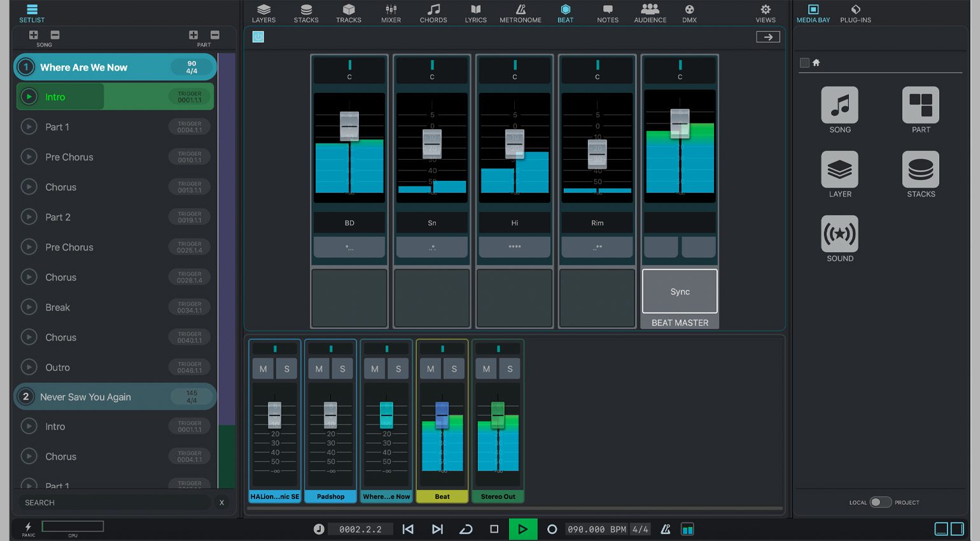This screenshot has height=541, width=980.
Task: Switch to the Mixer tab
Action: tap(391, 13)
